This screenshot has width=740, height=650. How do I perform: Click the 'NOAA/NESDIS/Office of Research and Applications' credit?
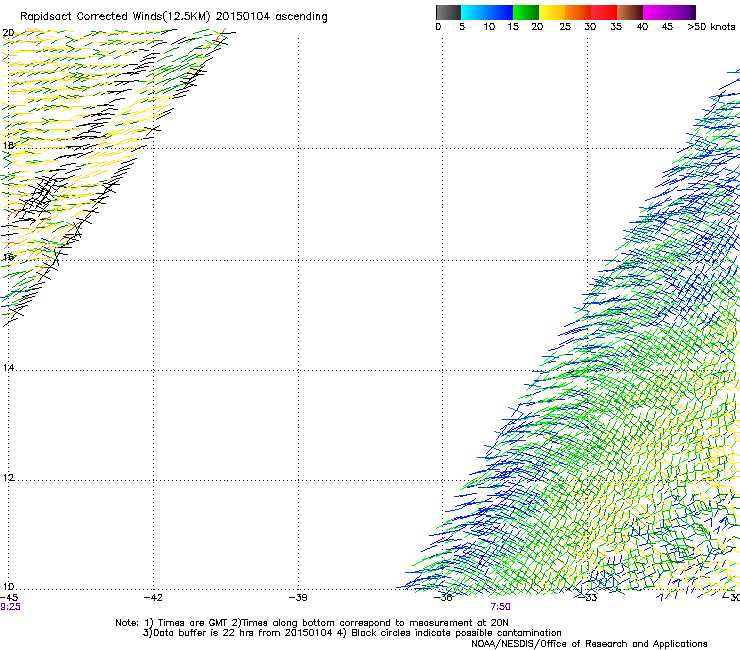coord(589,644)
